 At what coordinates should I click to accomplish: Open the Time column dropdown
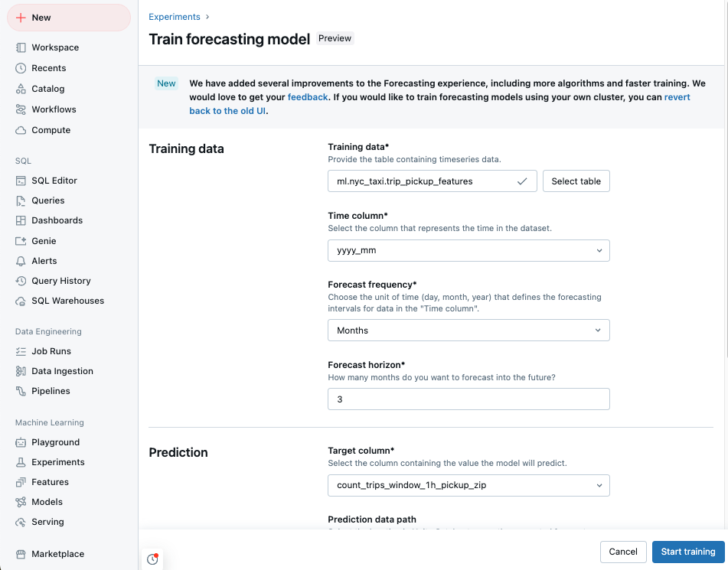point(470,250)
